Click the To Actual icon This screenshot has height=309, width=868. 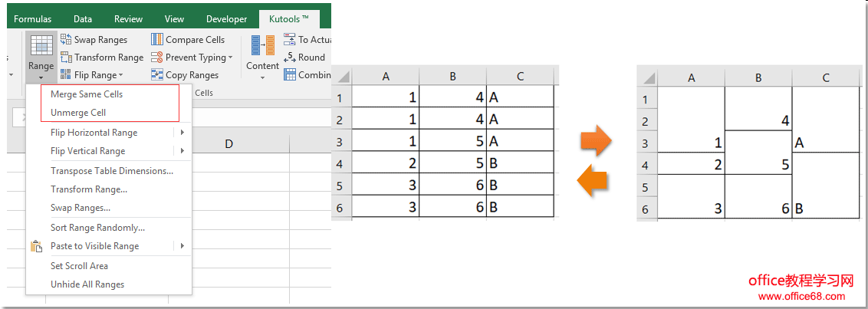tap(290, 40)
